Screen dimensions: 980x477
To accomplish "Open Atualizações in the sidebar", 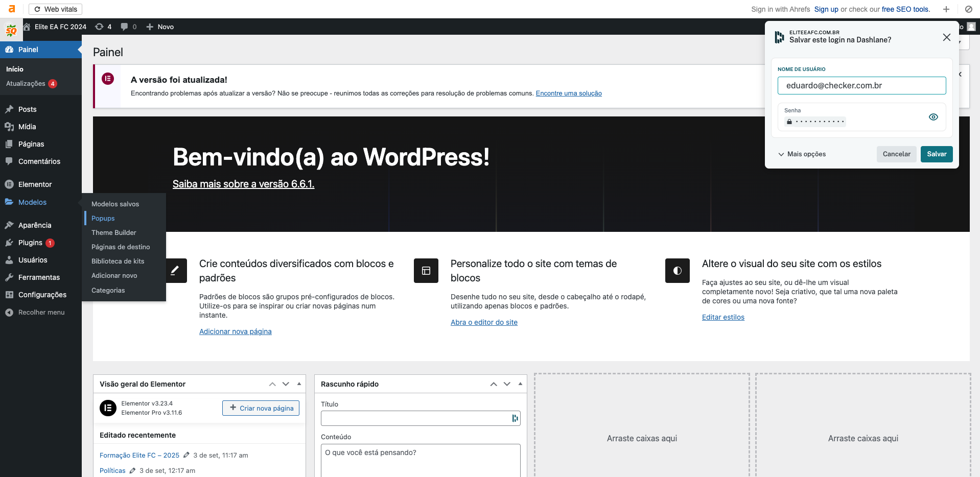I will (31, 84).
